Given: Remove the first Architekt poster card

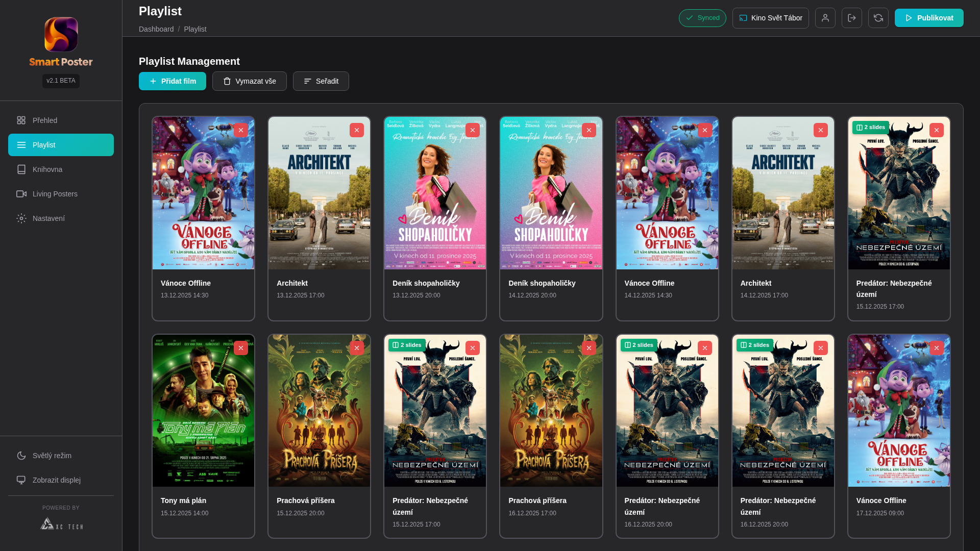Looking at the screenshot, I should point(356,130).
